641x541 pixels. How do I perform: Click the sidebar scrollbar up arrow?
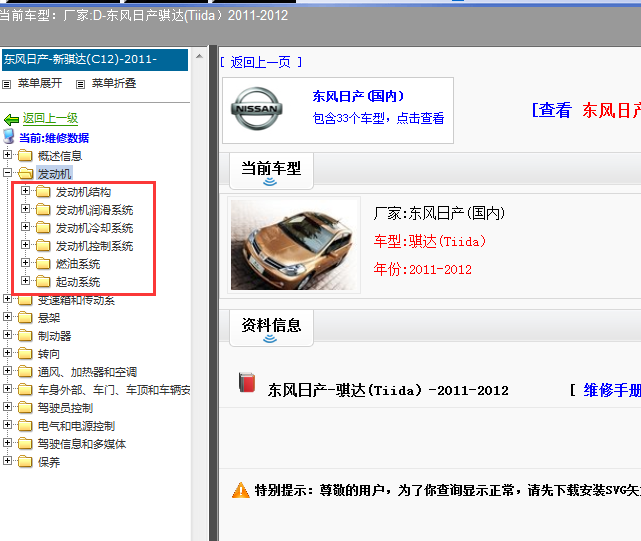199,56
